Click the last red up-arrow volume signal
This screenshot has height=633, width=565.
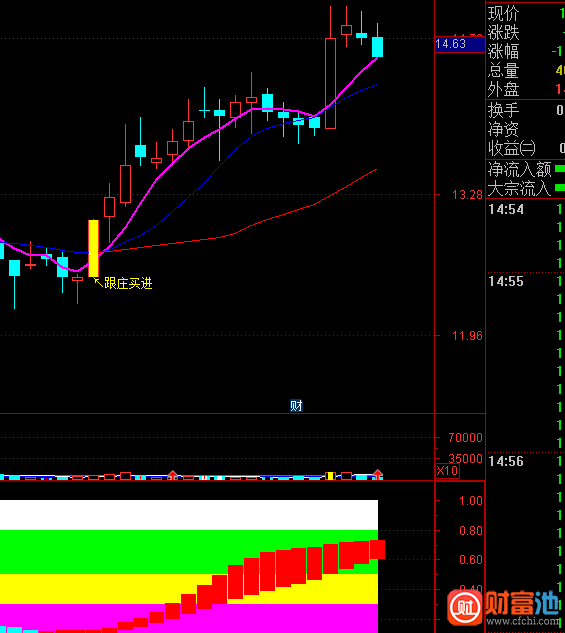click(x=377, y=474)
